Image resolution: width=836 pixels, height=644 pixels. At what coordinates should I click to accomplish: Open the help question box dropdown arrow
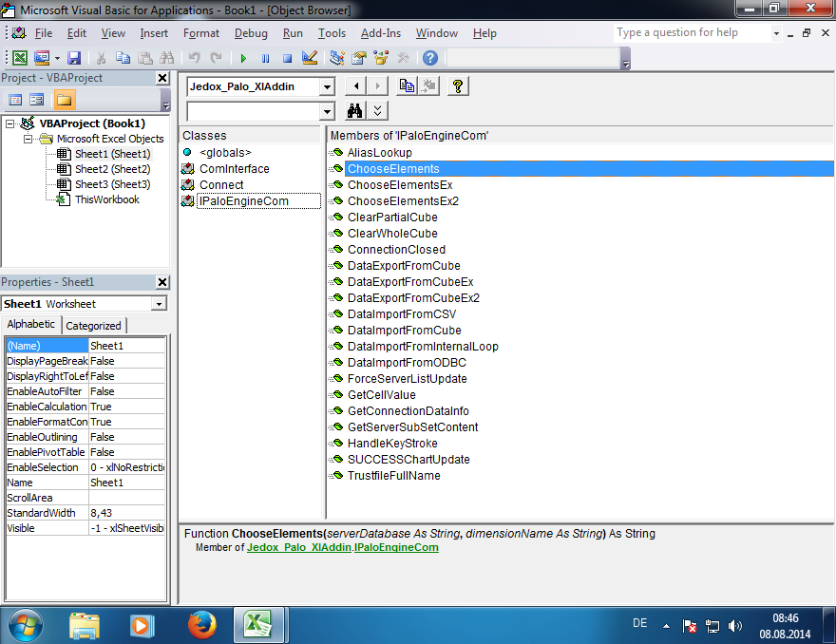(776, 33)
